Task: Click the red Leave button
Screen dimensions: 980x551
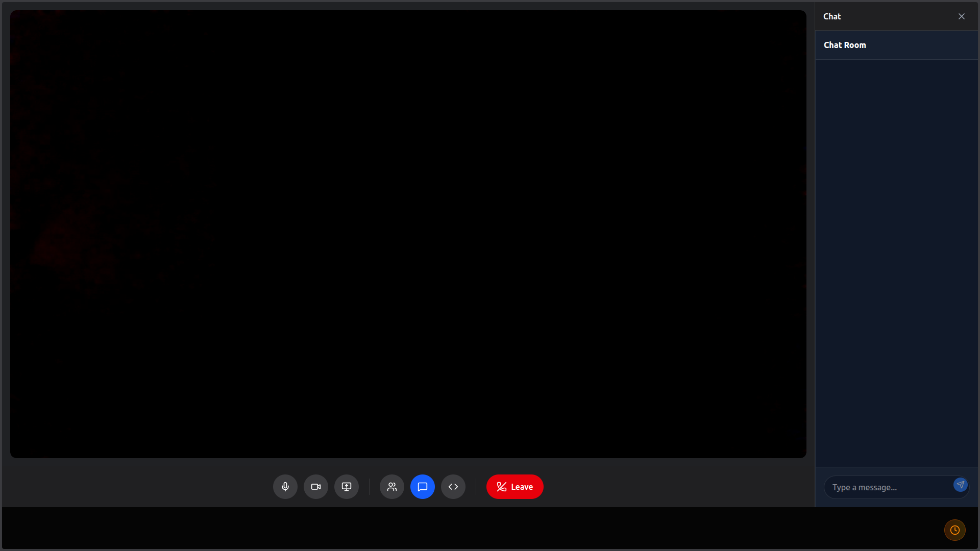Action: coord(514,487)
